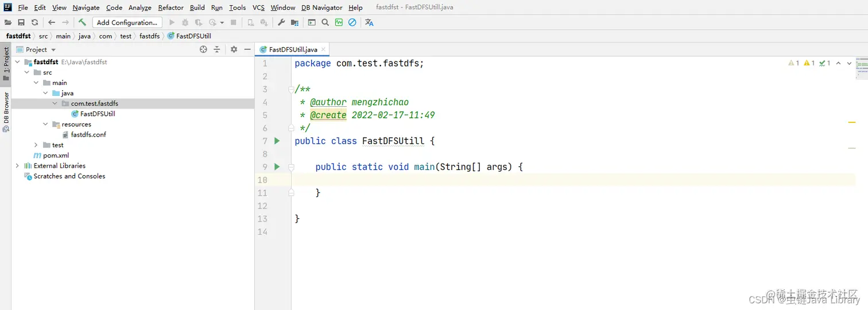Viewport: 868px width, 310px height.
Task: Click the Open folder toolbar icon
Action: click(x=7, y=22)
